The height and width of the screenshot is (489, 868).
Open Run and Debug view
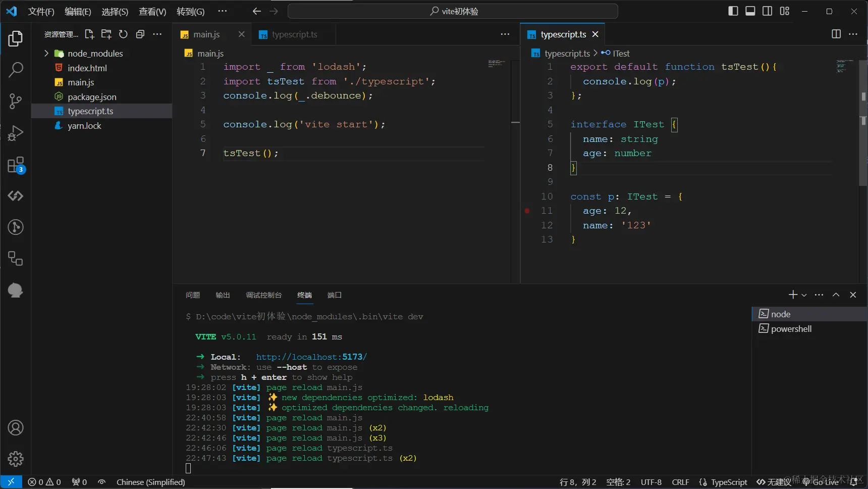click(x=16, y=133)
